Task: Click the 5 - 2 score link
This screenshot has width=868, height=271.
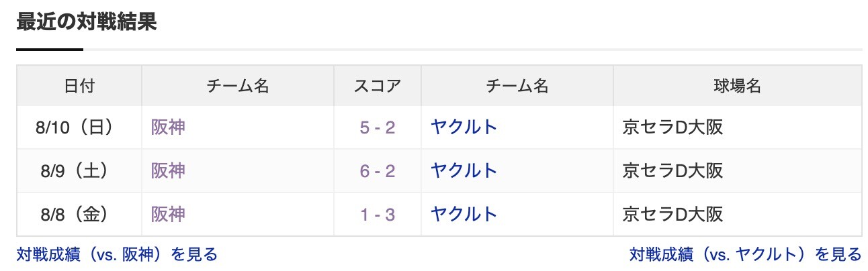Action: coord(378,127)
